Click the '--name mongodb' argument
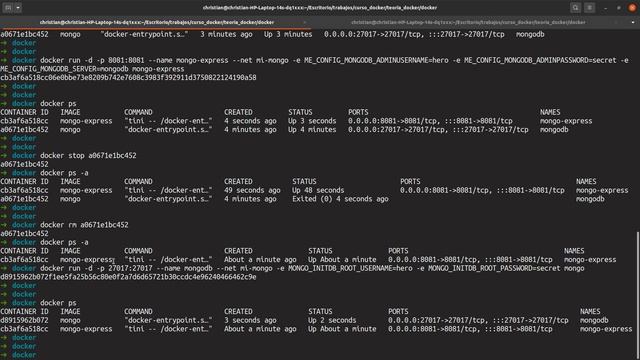Viewport: 640px width, 360px height. coord(184,269)
